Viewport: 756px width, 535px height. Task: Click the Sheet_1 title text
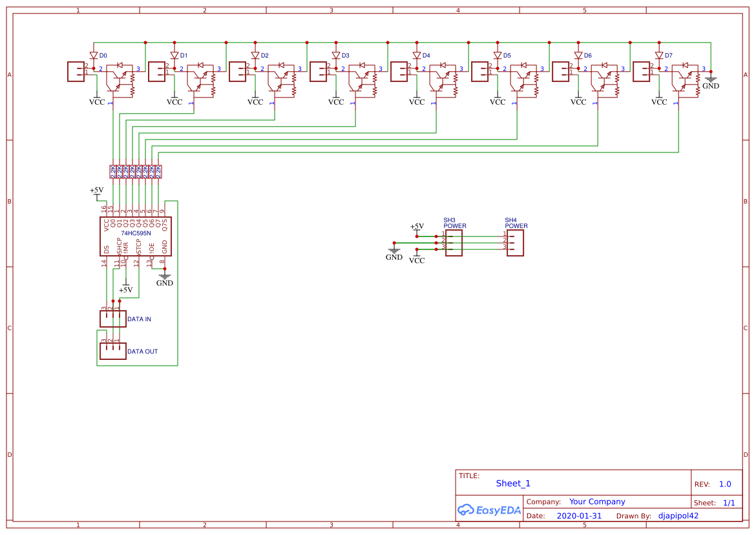(x=512, y=483)
